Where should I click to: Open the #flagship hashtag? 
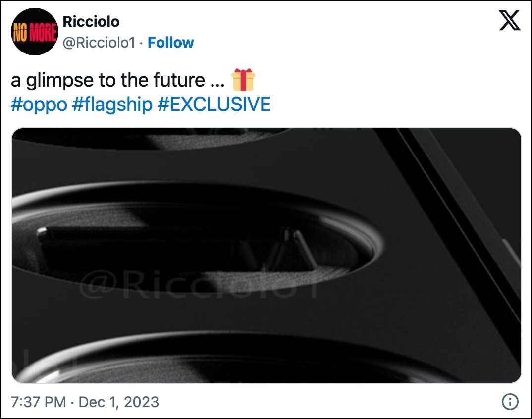112,104
